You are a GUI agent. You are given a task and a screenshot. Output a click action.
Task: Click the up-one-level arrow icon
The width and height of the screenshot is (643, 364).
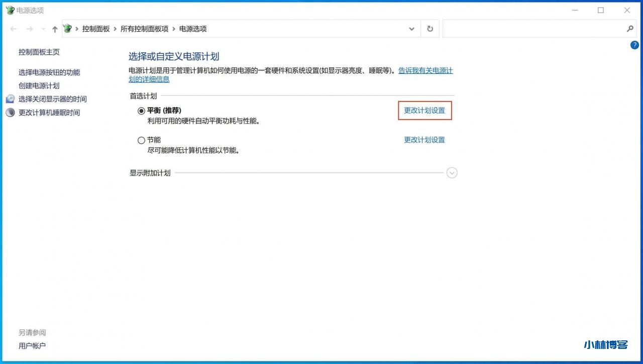pos(55,29)
